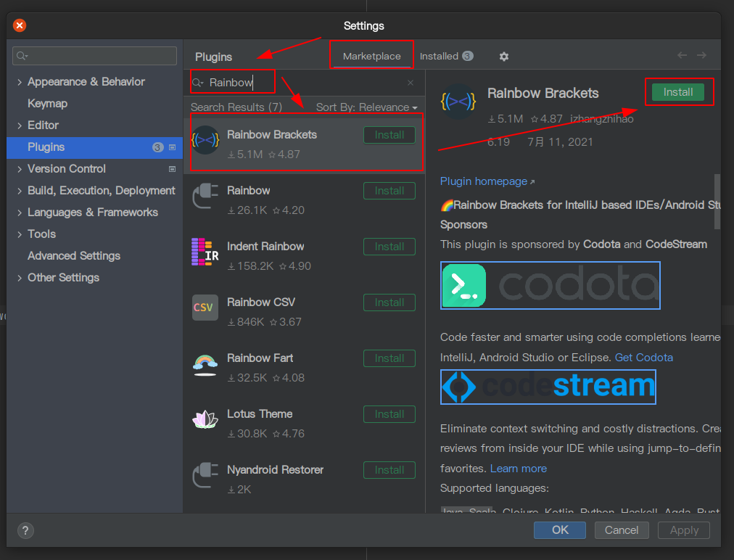Click the izhangzhihao vendor name
Image resolution: width=734 pixels, height=560 pixels.
pos(601,119)
